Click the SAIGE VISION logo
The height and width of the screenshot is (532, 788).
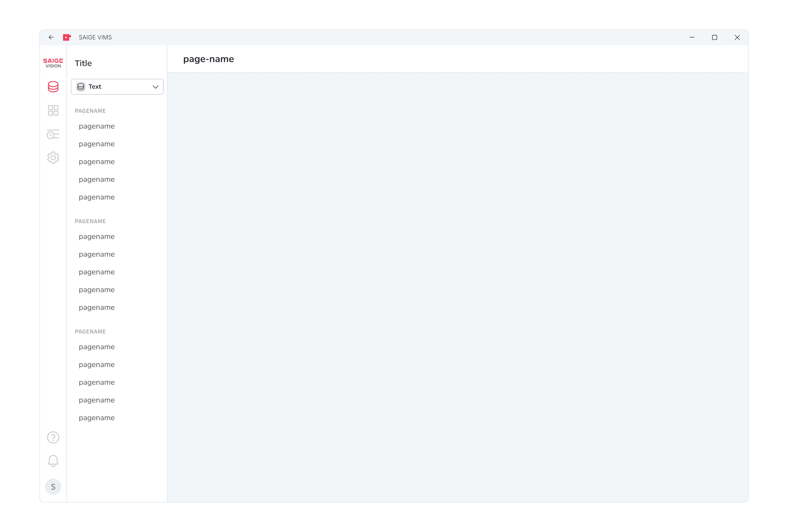click(53, 63)
